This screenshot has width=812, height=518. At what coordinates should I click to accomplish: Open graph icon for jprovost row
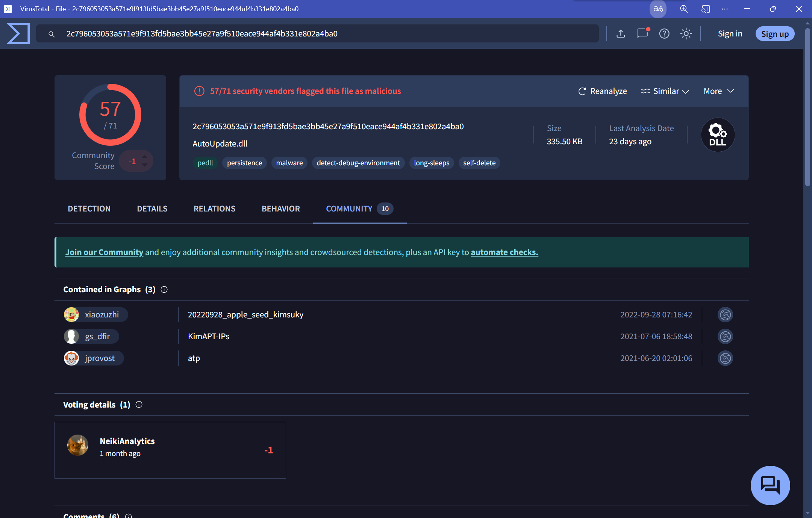[725, 358]
